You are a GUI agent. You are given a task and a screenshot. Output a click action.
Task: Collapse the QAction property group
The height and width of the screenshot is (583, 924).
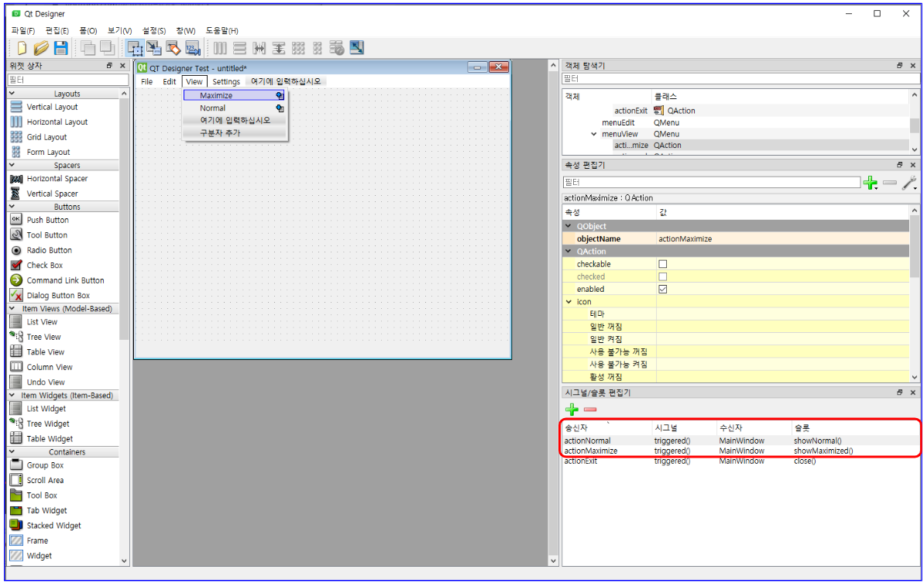click(x=568, y=252)
